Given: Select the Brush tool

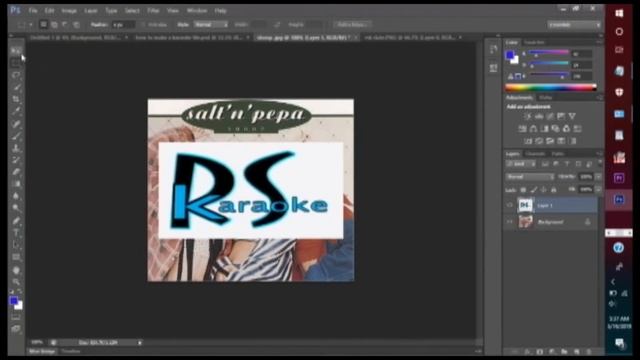Looking at the screenshot, I should click(16, 136).
